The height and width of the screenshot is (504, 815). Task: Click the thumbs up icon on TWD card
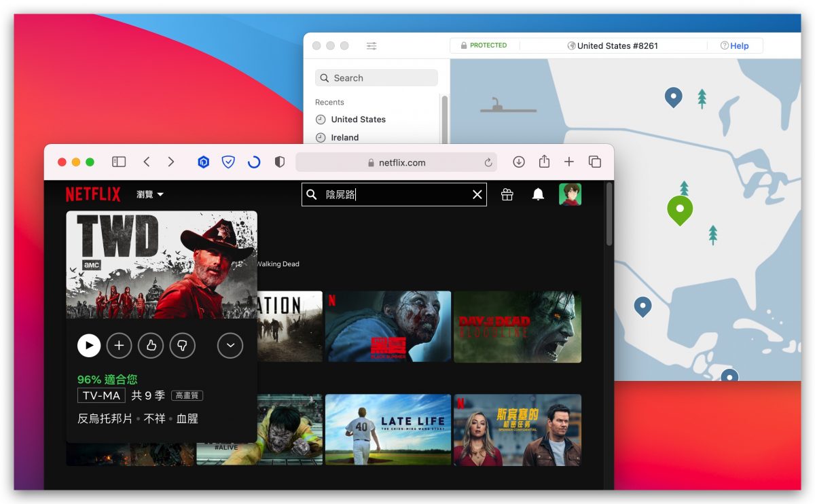click(151, 346)
